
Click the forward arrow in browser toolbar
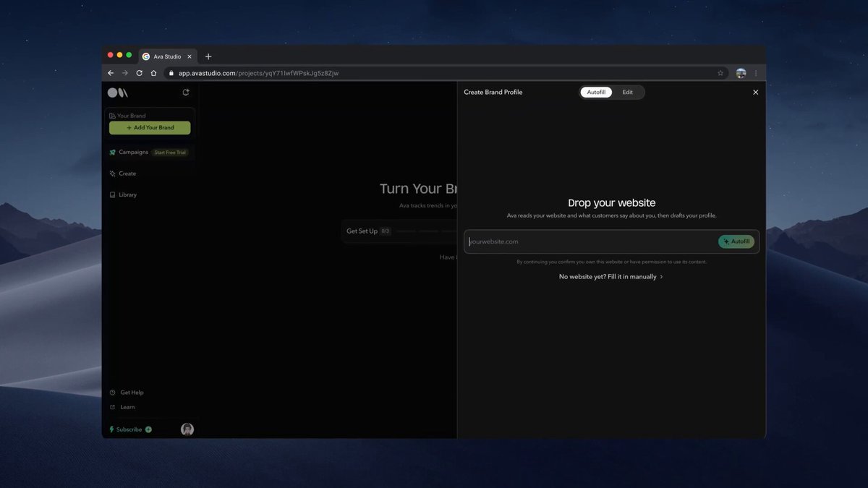pos(124,73)
